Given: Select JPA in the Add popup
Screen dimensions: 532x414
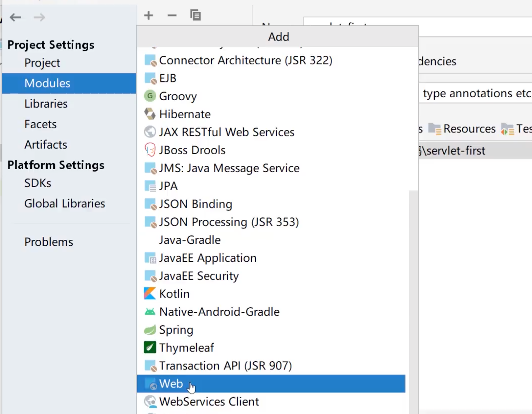Looking at the screenshot, I should 168,186.
